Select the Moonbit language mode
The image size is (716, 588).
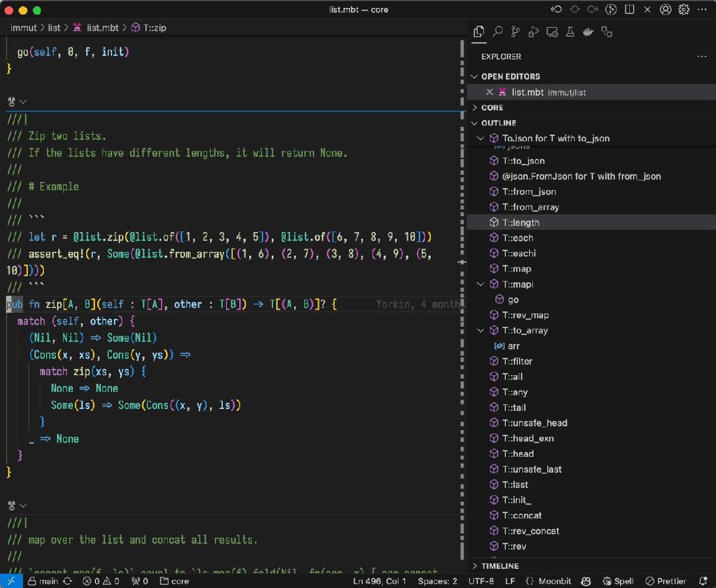(548, 581)
